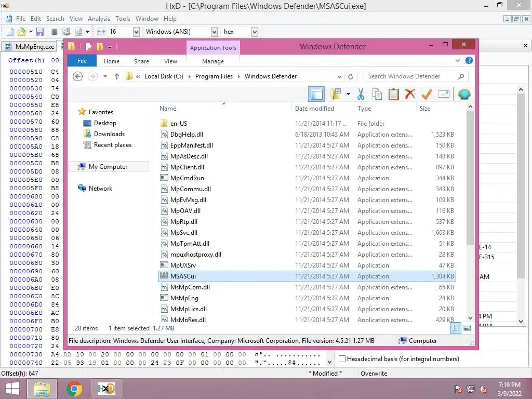Select Downloads in Favorites
This screenshot has width=532, height=399.
[109, 134]
